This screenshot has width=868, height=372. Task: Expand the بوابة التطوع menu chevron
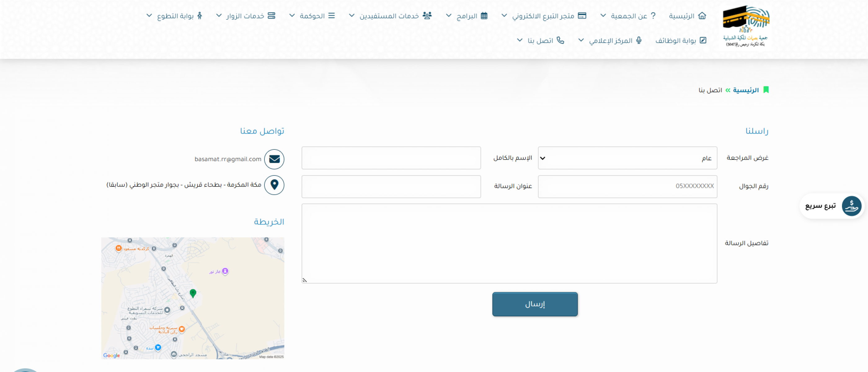click(x=149, y=16)
